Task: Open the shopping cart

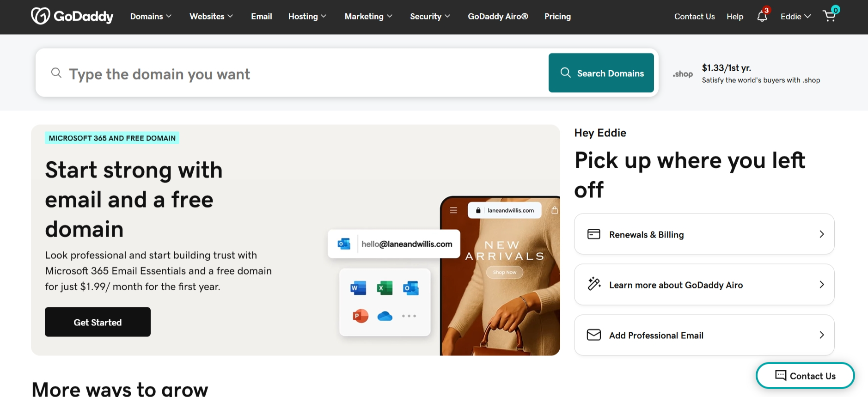Action: pyautogui.click(x=830, y=16)
